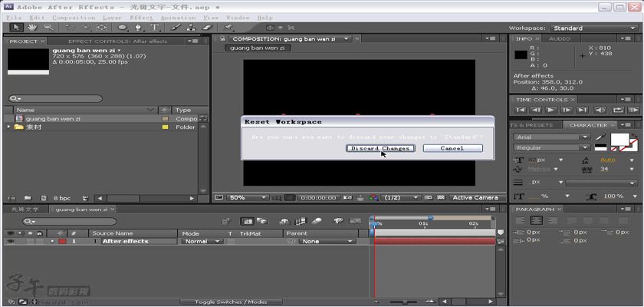Open the Effect menu

(x=141, y=18)
